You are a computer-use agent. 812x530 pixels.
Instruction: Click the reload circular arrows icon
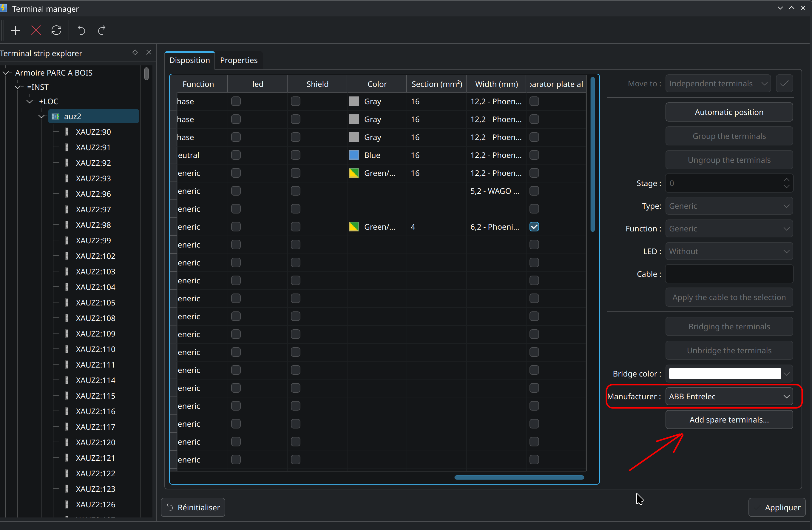pyautogui.click(x=57, y=31)
